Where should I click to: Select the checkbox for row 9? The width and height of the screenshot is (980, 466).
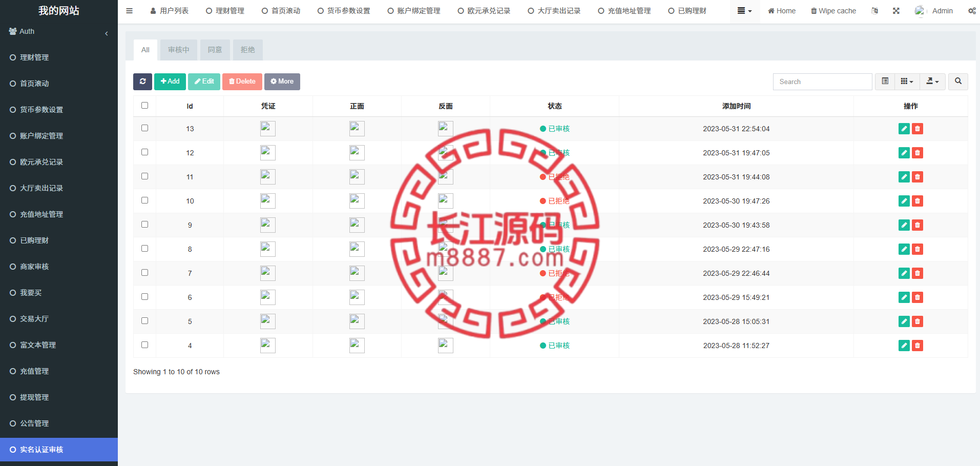[x=144, y=225]
